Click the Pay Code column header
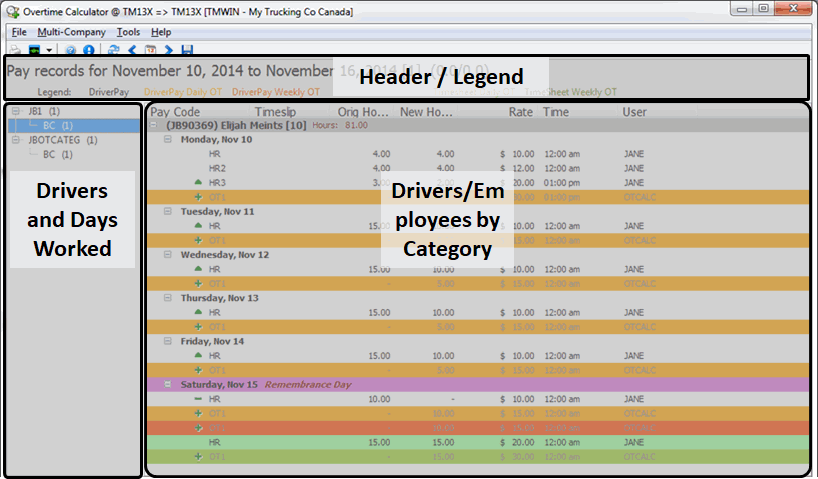The width and height of the screenshot is (818, 479). pyautogui.click(x=175, y=112)
